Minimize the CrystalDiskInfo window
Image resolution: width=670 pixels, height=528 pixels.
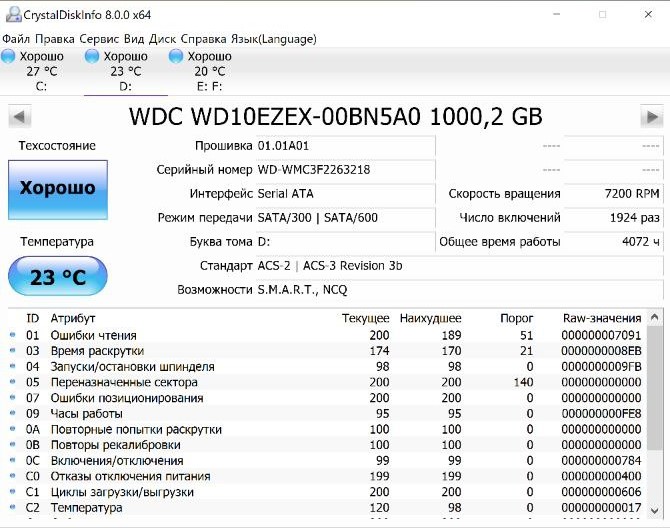pyautogui.click(x=556, y=15)
